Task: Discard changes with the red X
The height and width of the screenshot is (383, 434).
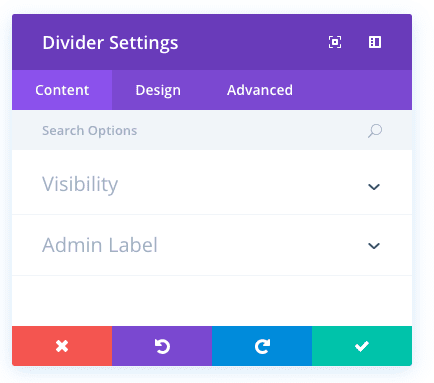Action: pos(62,346)
